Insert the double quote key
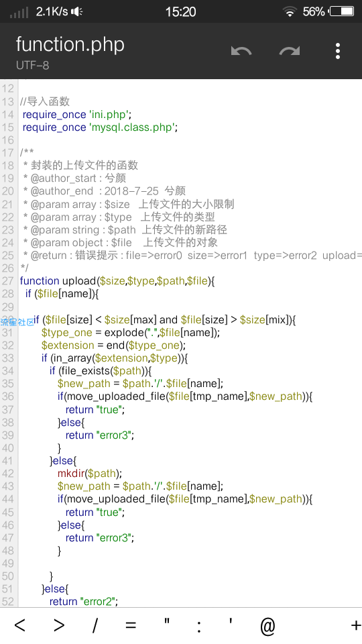Screen dimensions: 362x644 (167, 621)
